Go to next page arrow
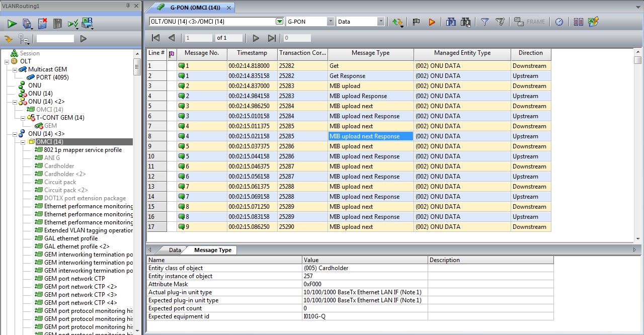Viewport: 644px width, 335px height. (256, 38)
